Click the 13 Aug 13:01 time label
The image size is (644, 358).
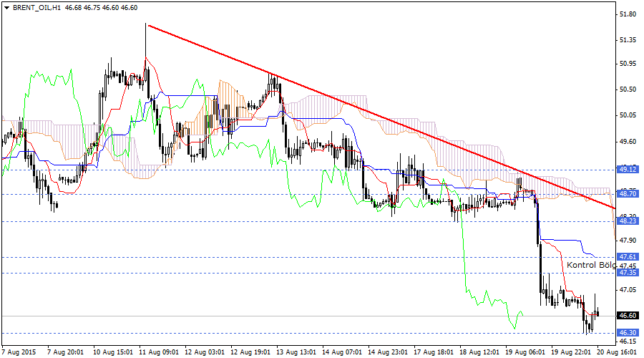pyautogui.click(x=296, y=352)
